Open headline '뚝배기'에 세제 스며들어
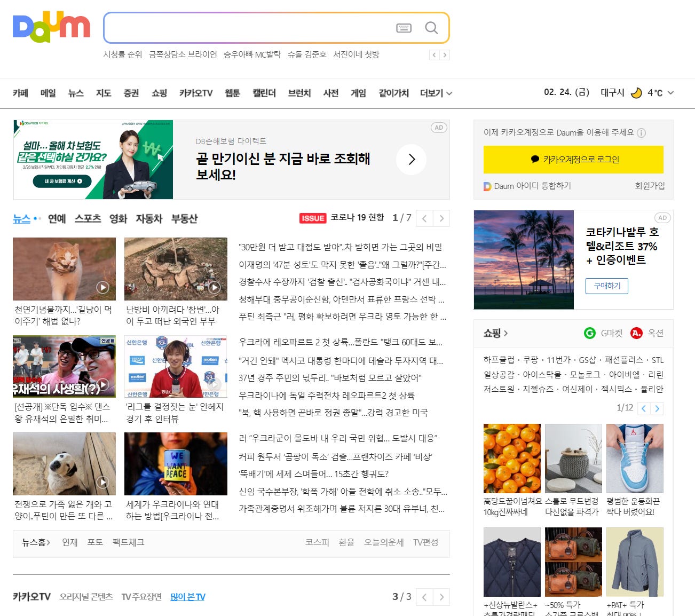This screenshot has width=695, height=616. coord(314,474)
